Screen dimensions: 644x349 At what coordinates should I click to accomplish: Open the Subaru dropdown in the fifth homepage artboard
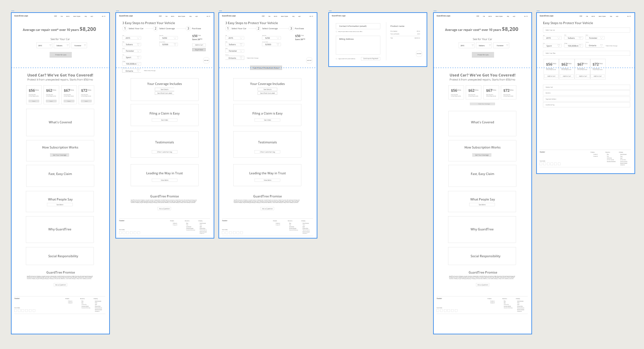pos(483,46)
